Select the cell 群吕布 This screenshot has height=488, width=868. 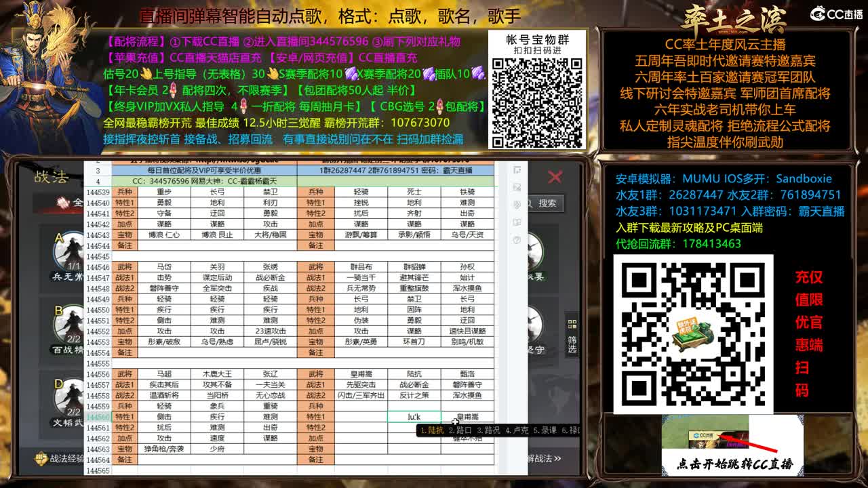[x=361, y=267]
